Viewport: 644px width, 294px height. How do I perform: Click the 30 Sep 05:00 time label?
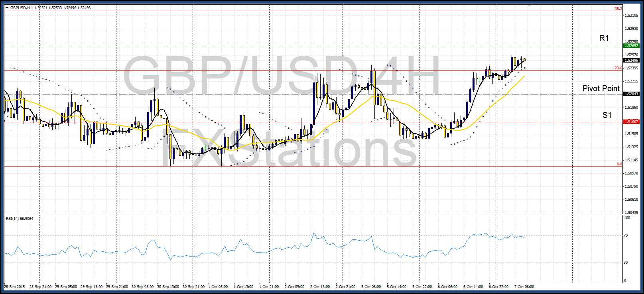click(x=142, y=287)
